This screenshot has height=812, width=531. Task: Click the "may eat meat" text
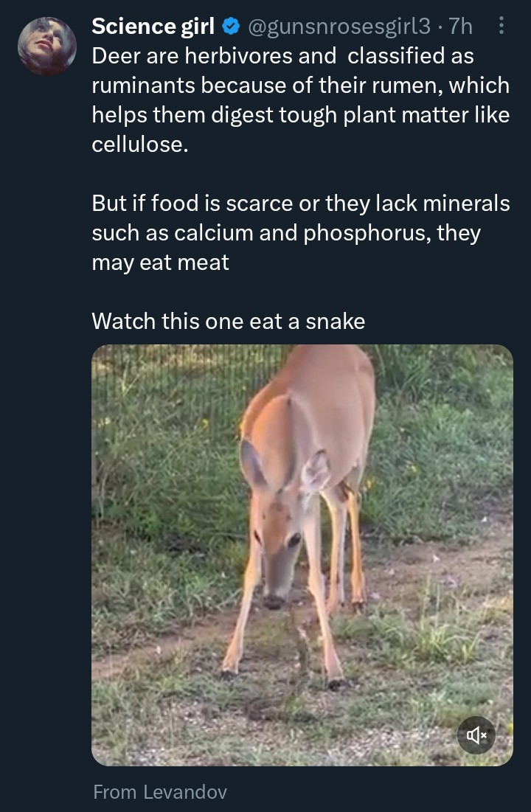[x=160, y=263]
